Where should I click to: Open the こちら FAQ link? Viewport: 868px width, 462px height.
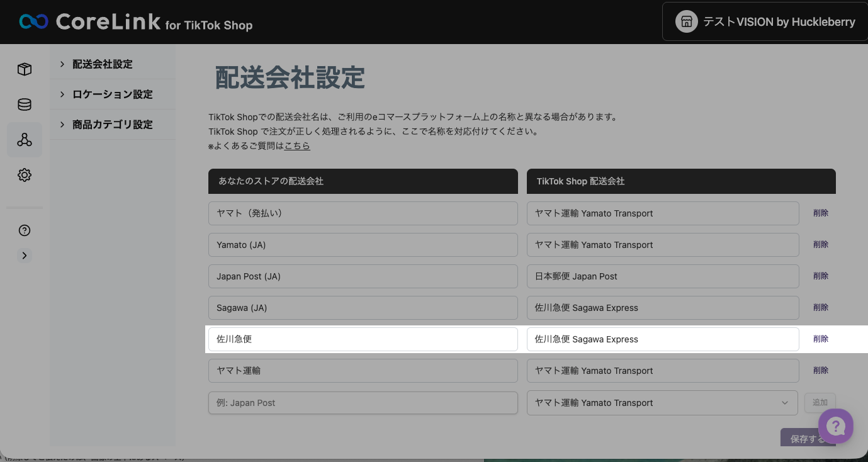(x=297, y=146)
